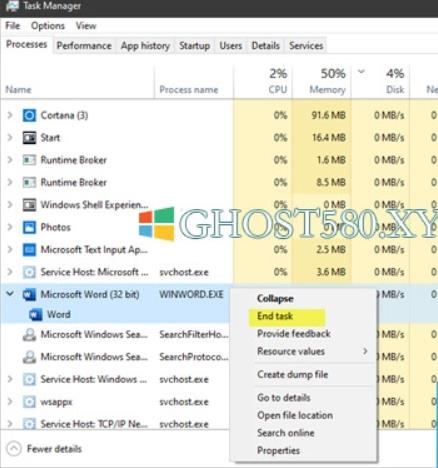Select the 91.6 MB memory cell
438x468 pixels.
[329, 115]
